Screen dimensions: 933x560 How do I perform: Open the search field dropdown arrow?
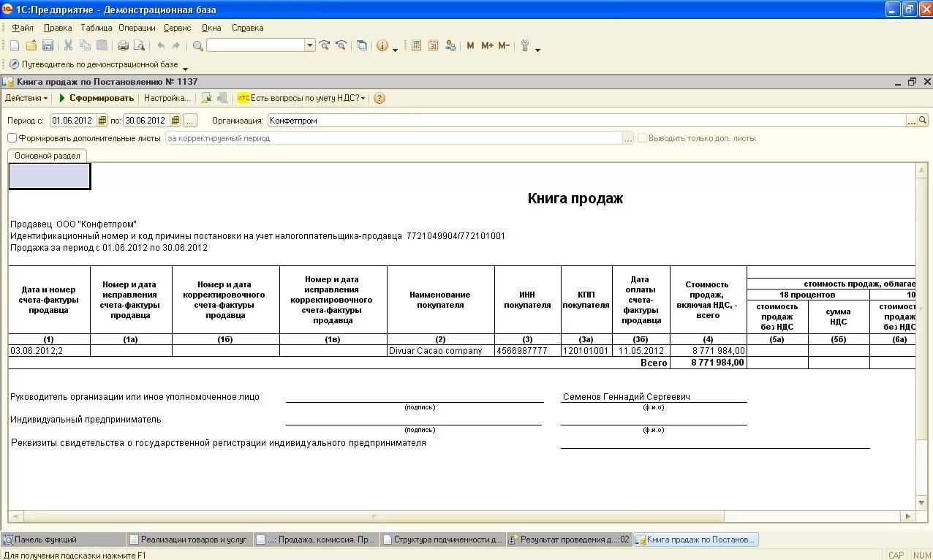(x=310, y=45)
